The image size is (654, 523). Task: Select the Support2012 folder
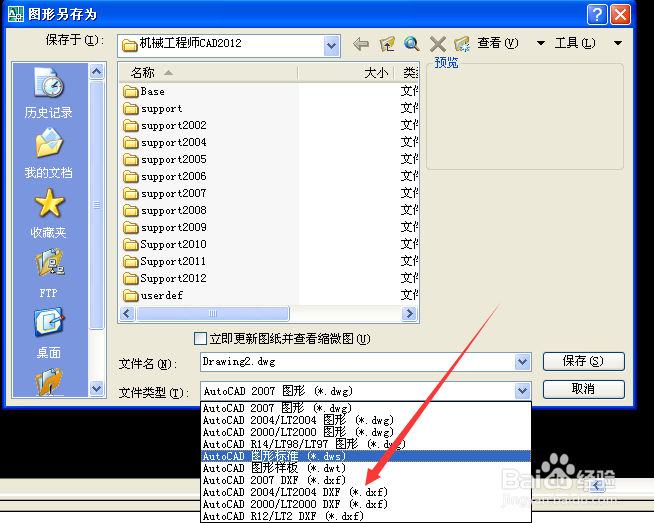[165, 279]
